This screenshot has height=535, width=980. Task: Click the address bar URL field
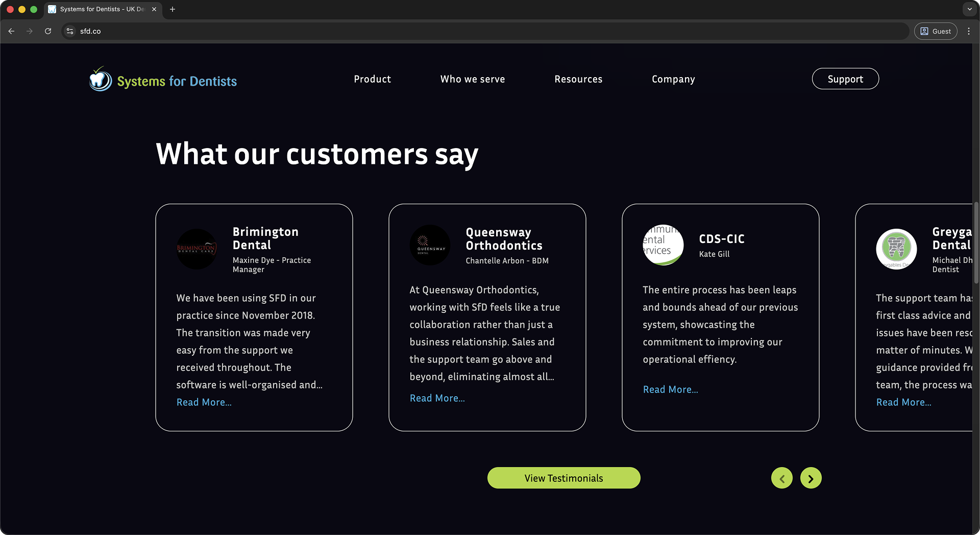click(459, 31)
